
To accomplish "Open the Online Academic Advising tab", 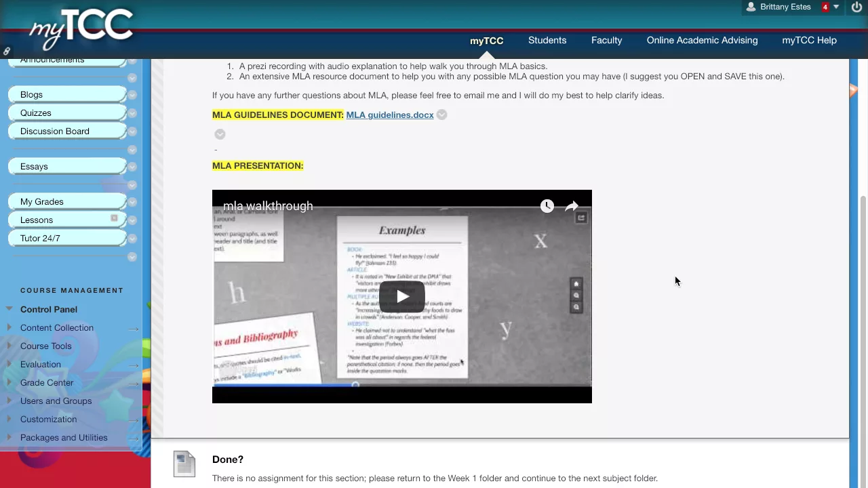I will pyautogui.click(x=702, y=40).
